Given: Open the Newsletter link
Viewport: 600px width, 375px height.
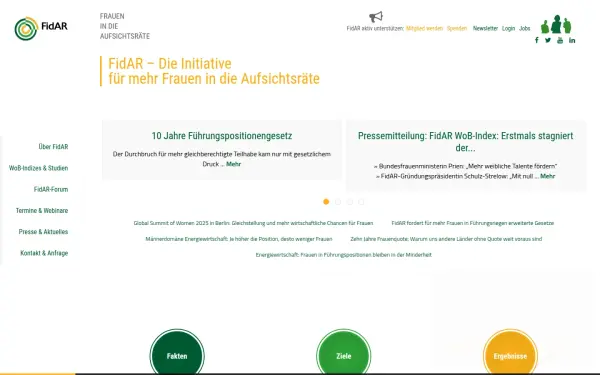Looking at the screenshot, I should 485,28.
